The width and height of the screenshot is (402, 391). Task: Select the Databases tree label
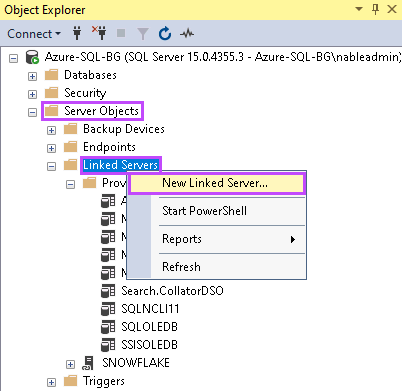tap(90, 75)
